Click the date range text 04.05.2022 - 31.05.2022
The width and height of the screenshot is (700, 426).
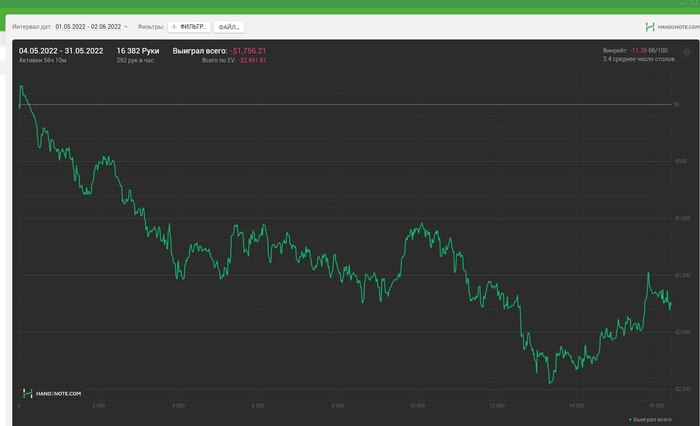click(61, 51)
